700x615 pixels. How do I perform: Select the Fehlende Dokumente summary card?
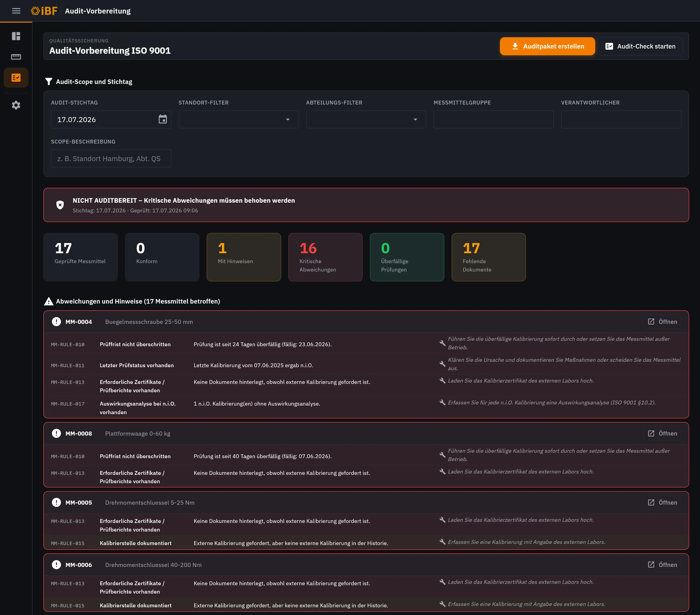[x=489, y=257]
